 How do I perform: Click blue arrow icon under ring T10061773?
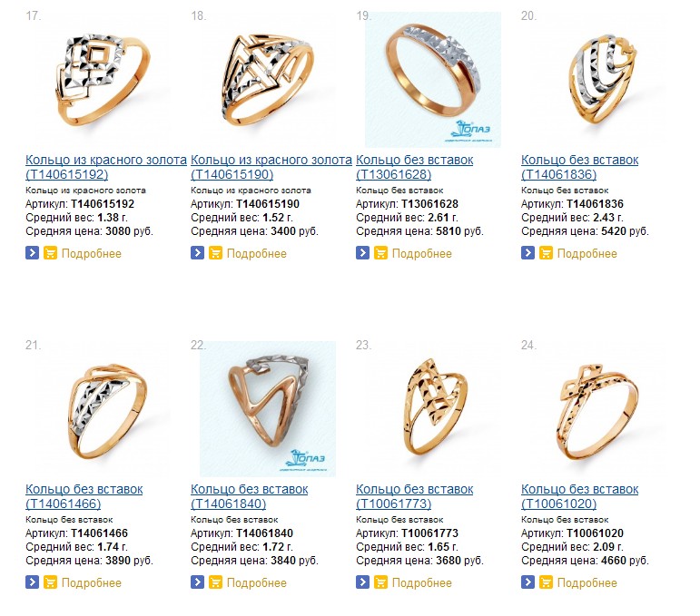point(362,582)
